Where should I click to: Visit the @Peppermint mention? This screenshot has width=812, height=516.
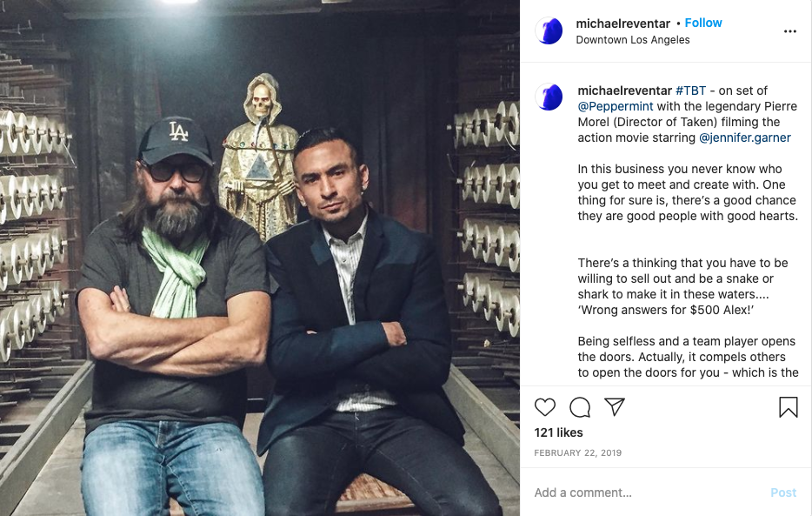(616, 106)
